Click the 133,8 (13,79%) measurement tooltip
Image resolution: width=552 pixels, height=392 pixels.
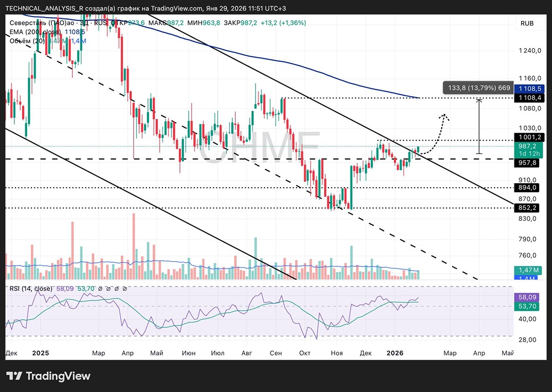477,88
